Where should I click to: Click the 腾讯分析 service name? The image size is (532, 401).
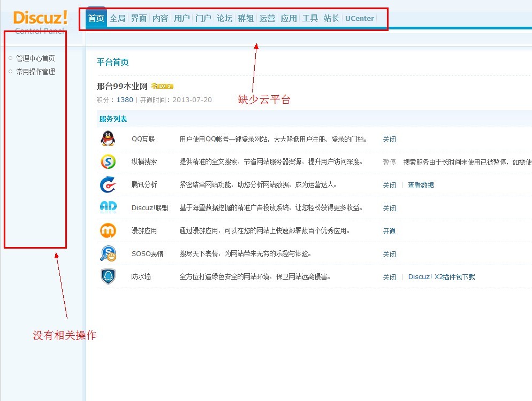coord(144,185)
